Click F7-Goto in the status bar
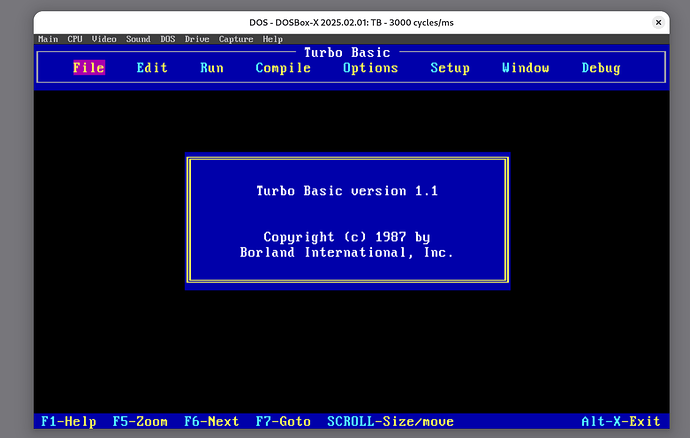The height and width of the screenshot is (438, 690). [283, 422]
